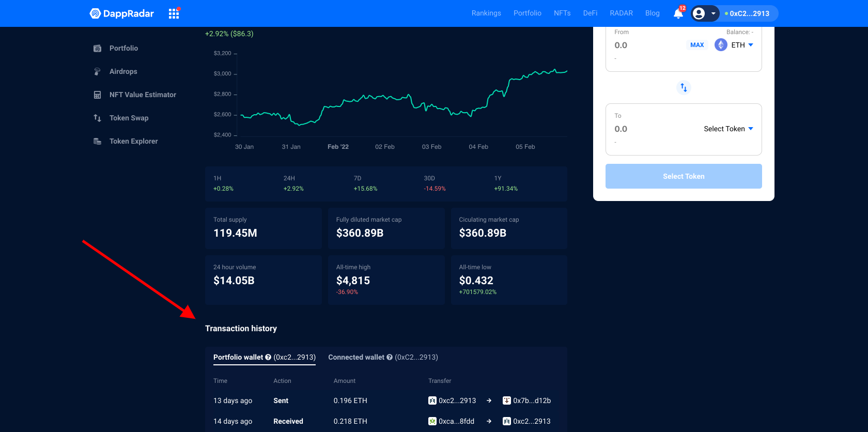This screenshot has width=868, height=432.
Task: Switch to the Connected wallet tab
Action: [x=383, y=357]
